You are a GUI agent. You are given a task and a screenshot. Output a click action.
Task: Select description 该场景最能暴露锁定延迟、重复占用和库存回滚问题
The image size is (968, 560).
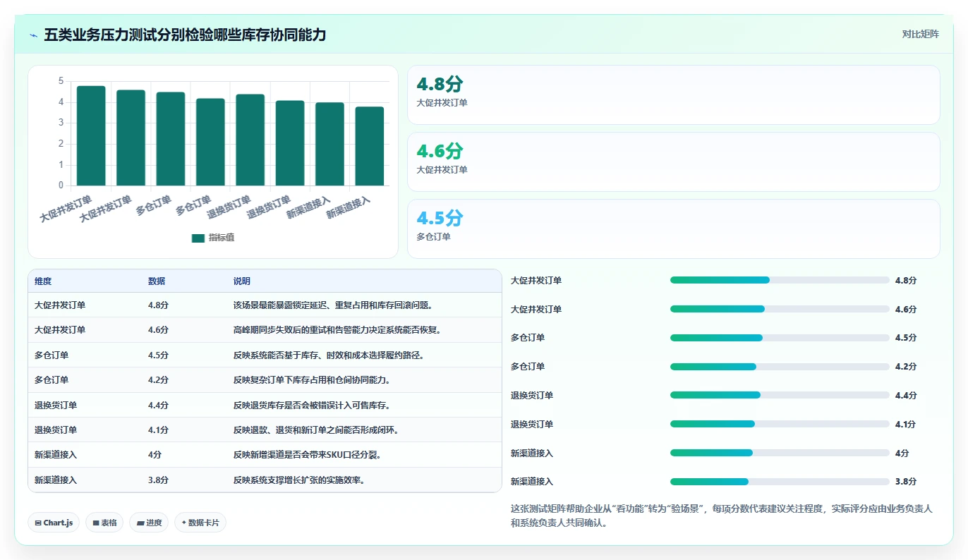click(x=332, y=305)
